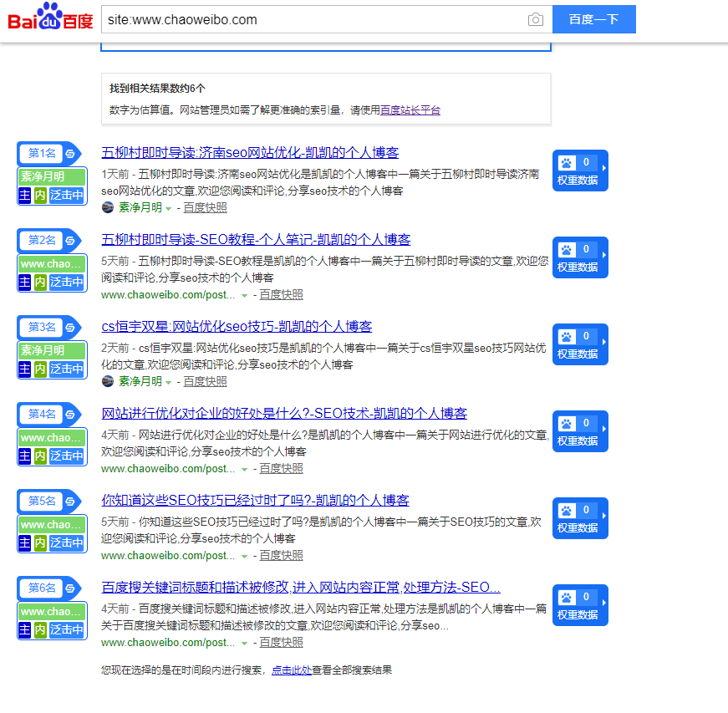Screen dimensions: 728x713
Task: Click 素净月明 source name in first result
Action: coord(140,207)
